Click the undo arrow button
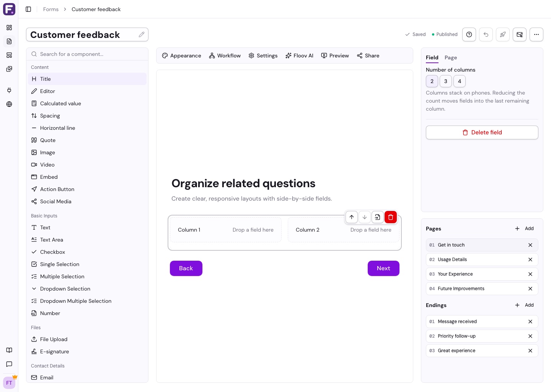 pos(486,34)
